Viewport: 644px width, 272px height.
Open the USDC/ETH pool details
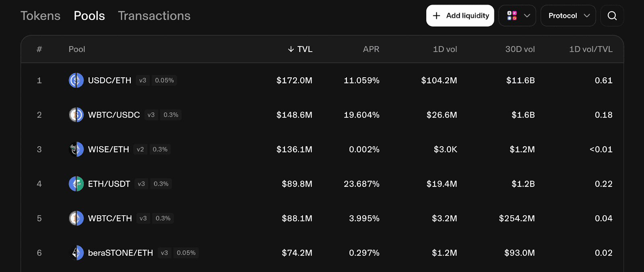tap(109, 80)
